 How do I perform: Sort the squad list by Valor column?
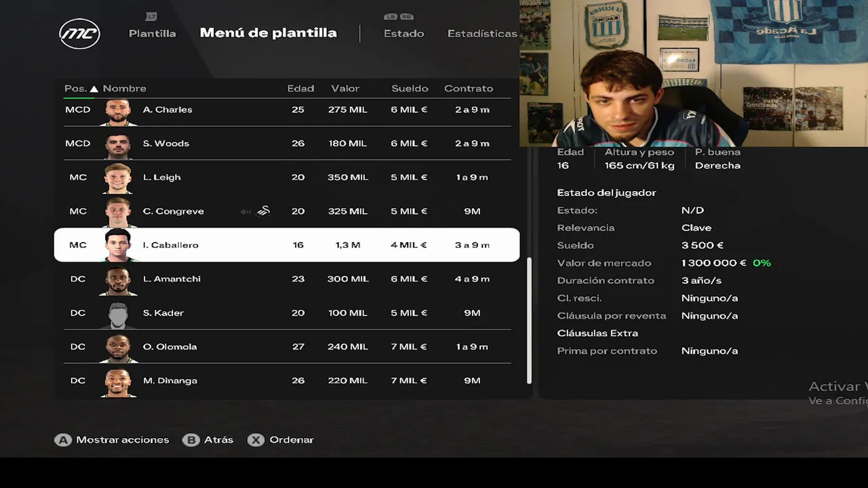click(345, 89)
